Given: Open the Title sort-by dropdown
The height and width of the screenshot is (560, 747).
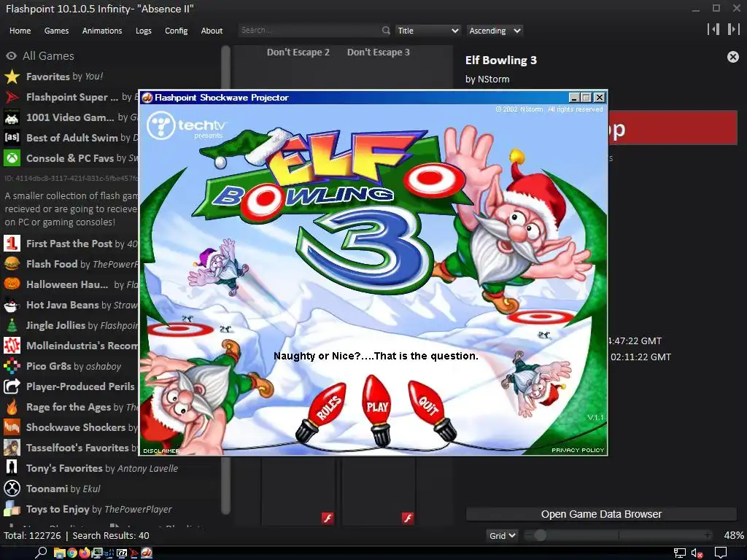Looking at the screenshot, I should coord(427,31).
